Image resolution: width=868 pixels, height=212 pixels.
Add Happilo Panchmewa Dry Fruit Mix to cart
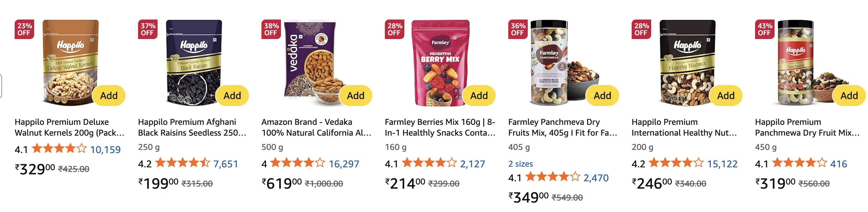850,95
